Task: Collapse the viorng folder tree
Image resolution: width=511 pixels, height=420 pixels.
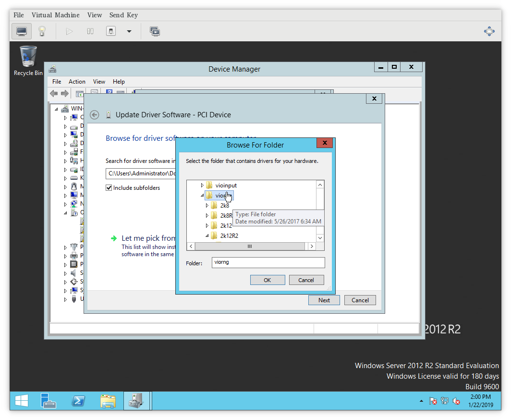Action: [x=202, y=196]
